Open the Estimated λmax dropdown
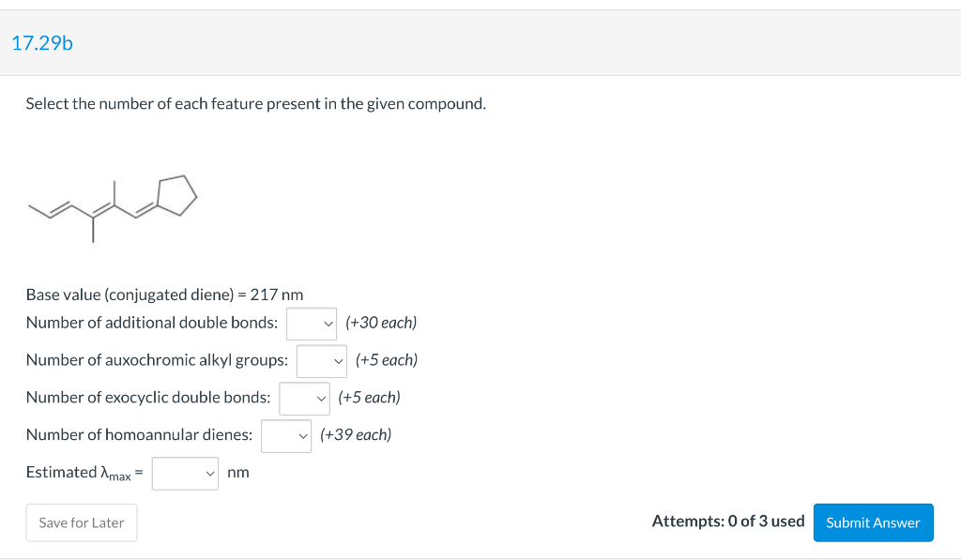This screenshot has height=560, width=961. 184,473
